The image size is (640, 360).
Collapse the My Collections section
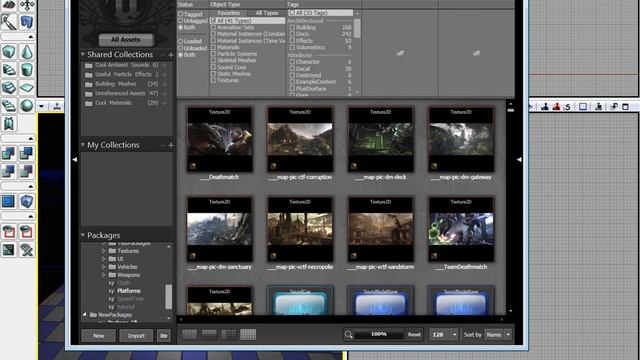[83, 145]
